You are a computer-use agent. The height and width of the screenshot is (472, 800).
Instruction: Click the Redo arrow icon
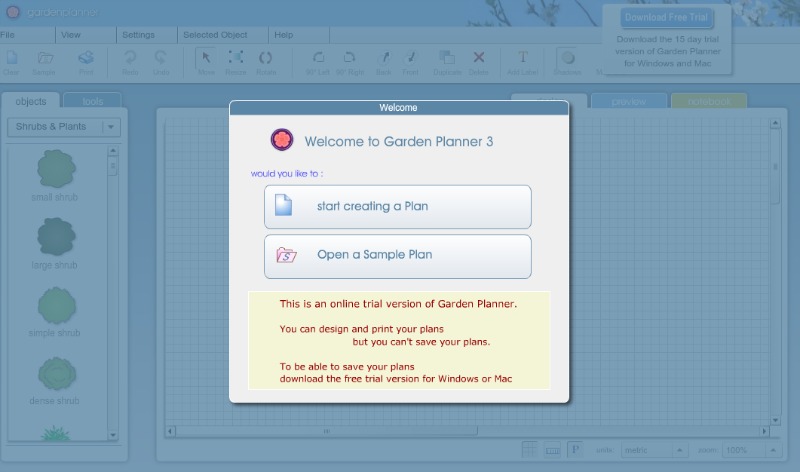point(130,58)
